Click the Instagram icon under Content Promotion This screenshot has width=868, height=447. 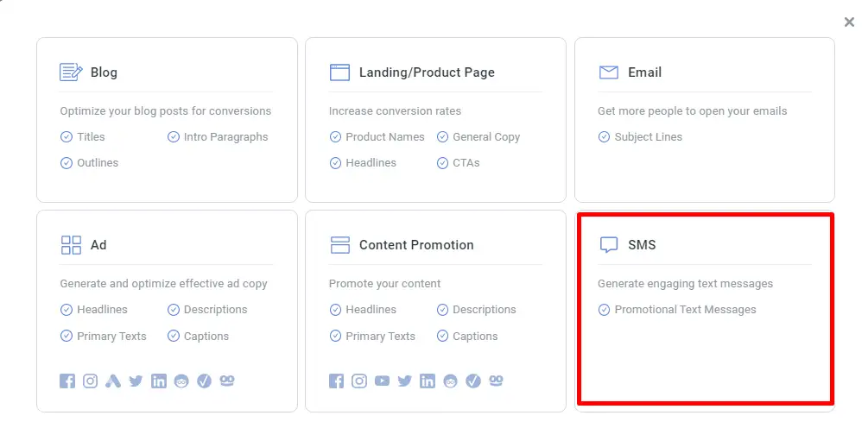(359, 381)
